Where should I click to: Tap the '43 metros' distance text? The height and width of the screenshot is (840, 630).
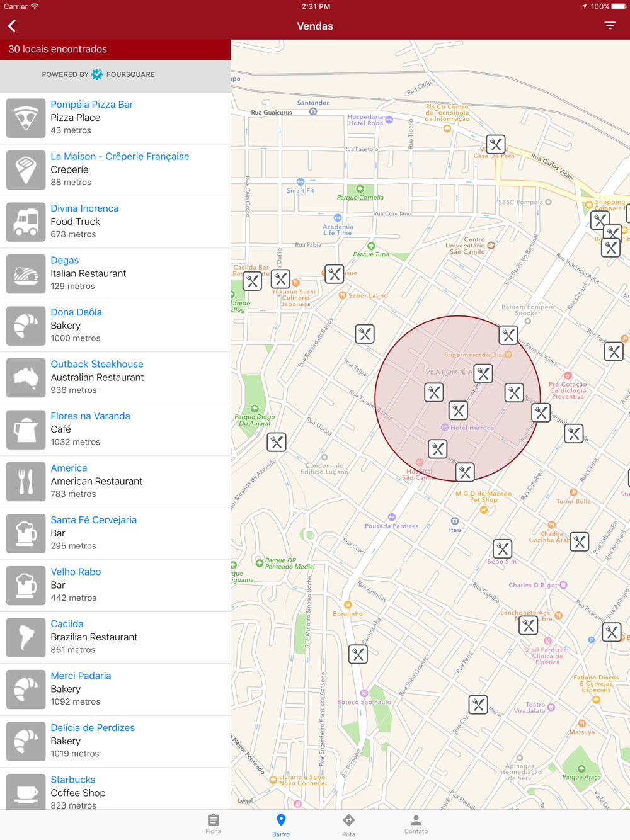[x=71, y=131]
